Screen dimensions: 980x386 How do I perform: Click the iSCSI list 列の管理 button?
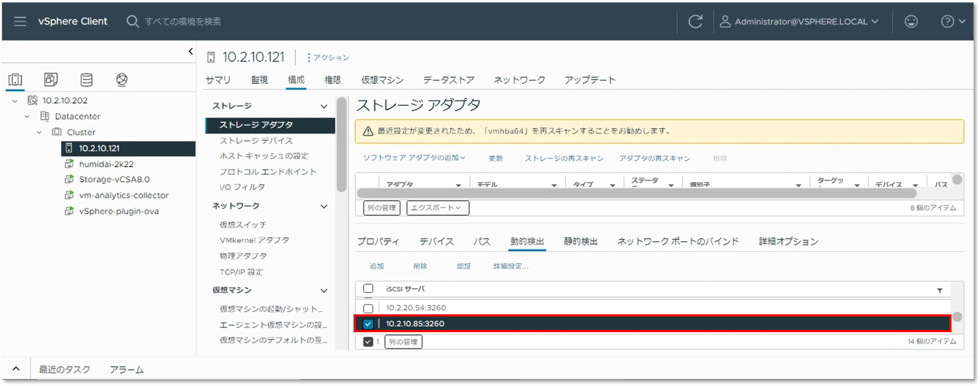(x=403, y=341)
